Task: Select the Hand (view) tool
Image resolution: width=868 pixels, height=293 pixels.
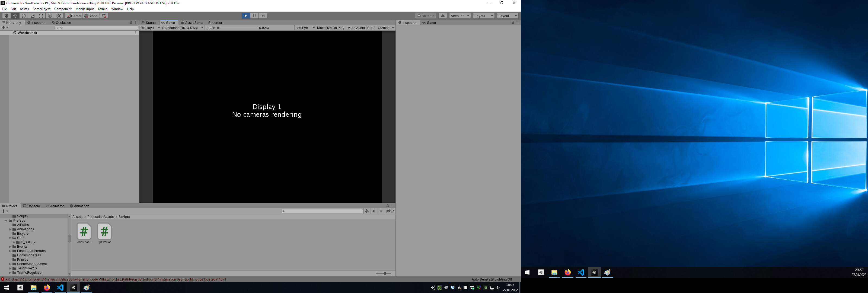Action: tap(6, 15)
